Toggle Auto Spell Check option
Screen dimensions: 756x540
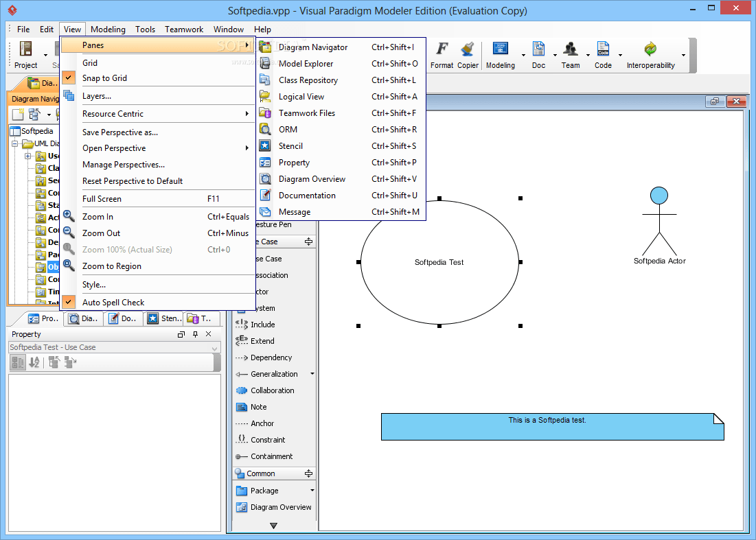pos(158,302)
